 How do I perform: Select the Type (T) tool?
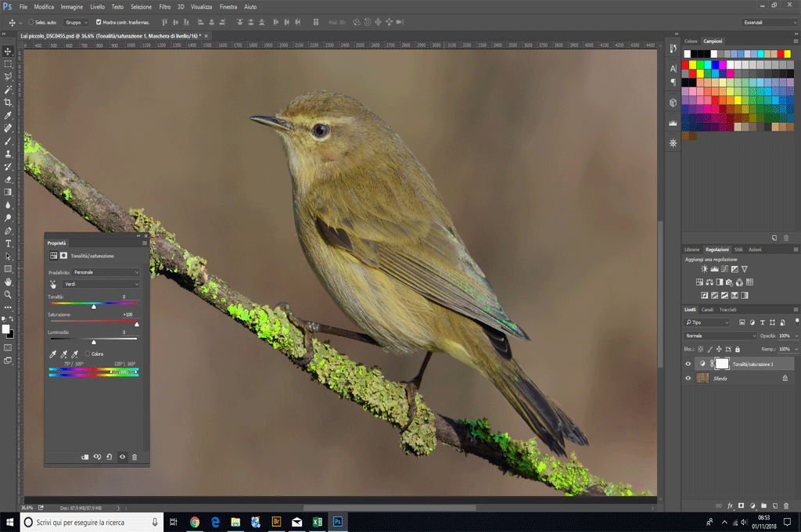tap(9, 243)
